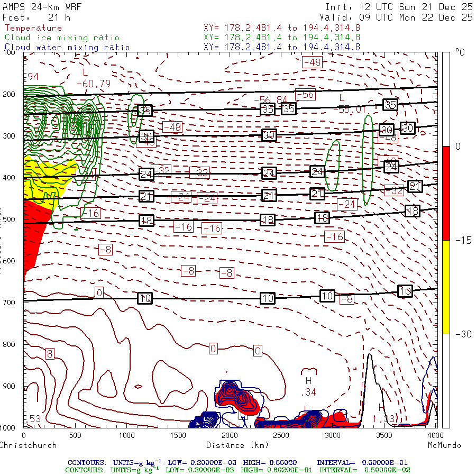Viewport: 476px width, 476px height.
Task: Click the '-55.01' low temperature label
Action: coord(349,109)
